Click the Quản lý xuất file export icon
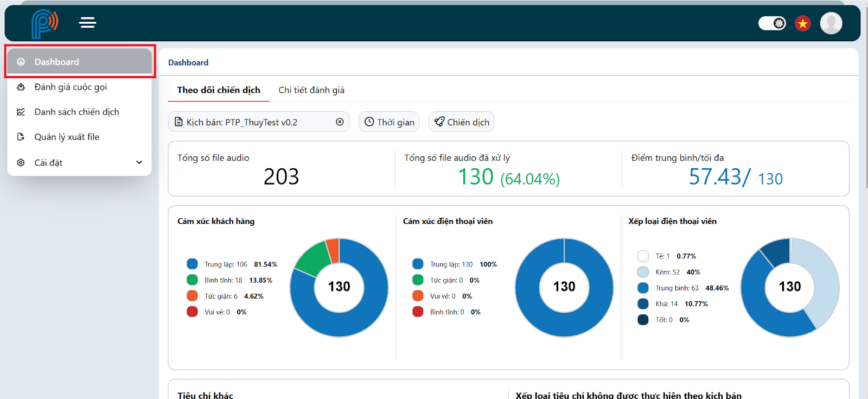The image size is (868, 399). tap(21, 137)
